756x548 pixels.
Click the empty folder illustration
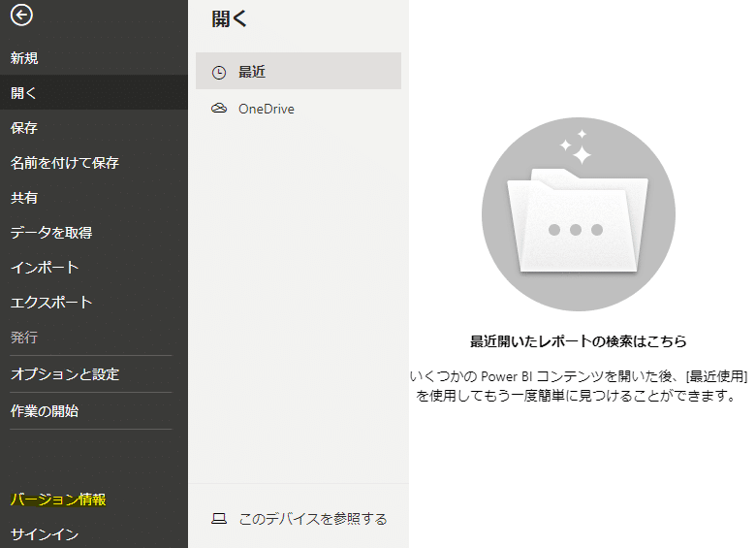(x=578, y=214)
